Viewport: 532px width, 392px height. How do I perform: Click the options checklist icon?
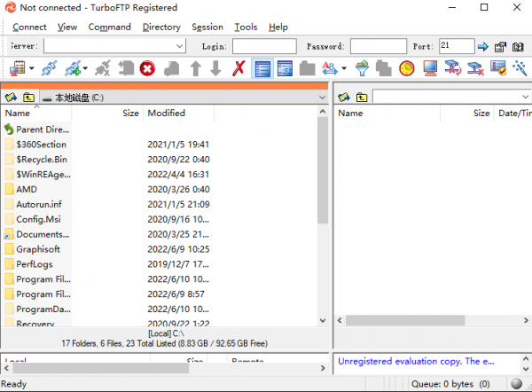click(498, 68)
